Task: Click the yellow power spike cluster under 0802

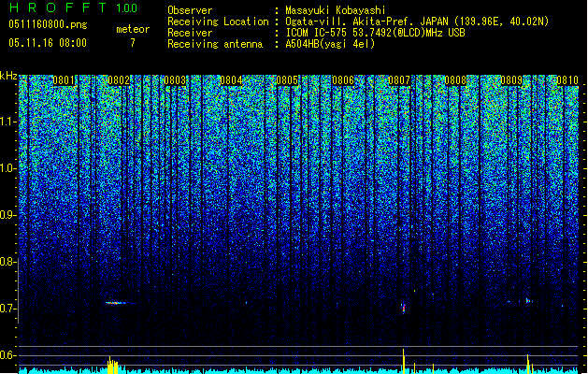Action: tap(112, 366)
